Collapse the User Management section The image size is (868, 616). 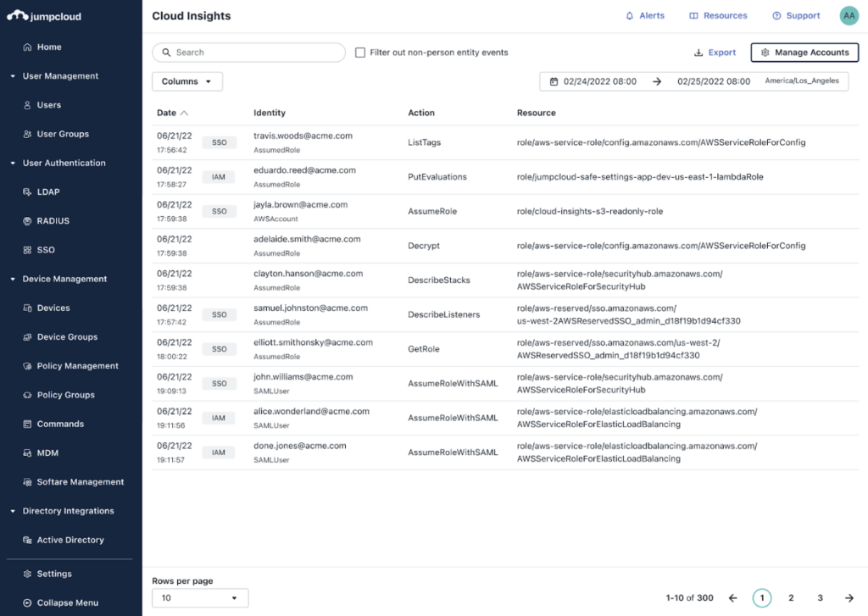(13, 76)
